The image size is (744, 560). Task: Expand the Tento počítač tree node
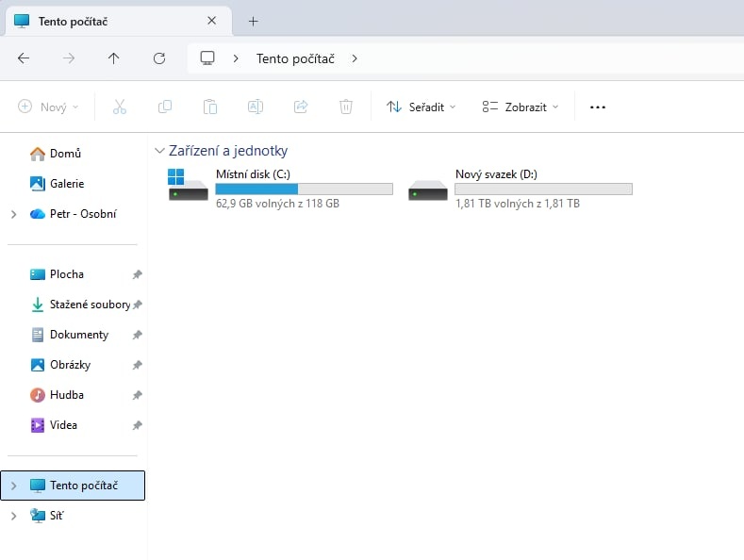click(13, 486)
